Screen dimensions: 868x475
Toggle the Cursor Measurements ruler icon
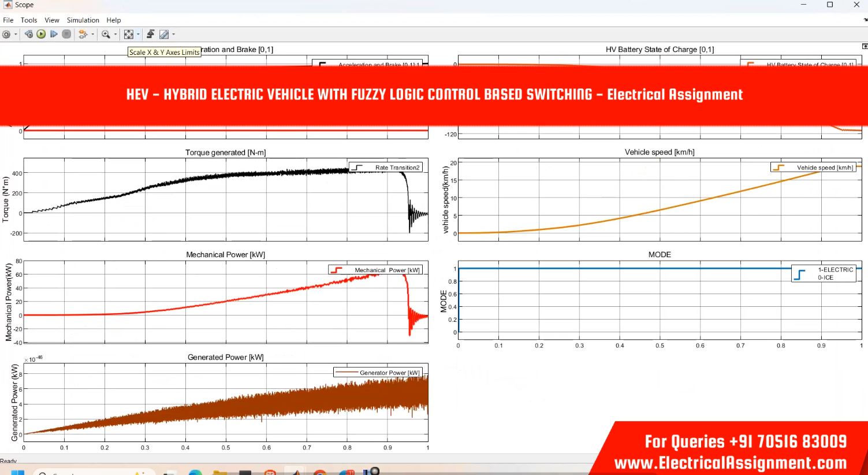164,35
